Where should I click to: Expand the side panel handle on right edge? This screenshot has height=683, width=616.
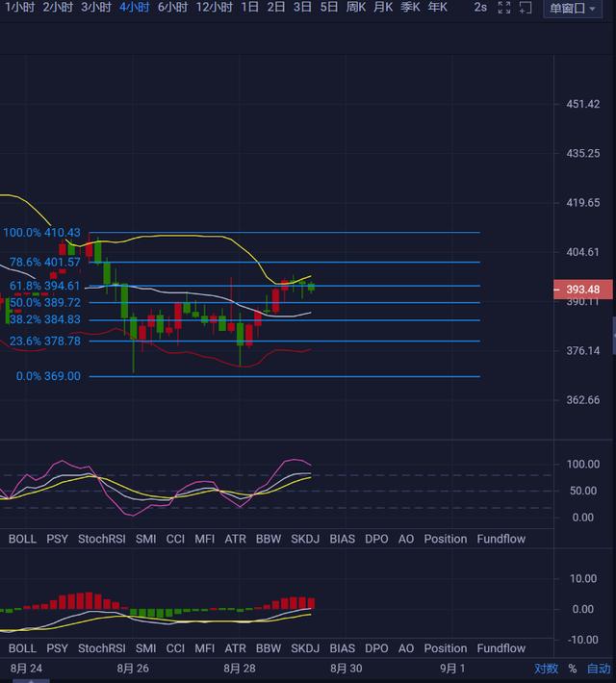click(x=614, y=336)
